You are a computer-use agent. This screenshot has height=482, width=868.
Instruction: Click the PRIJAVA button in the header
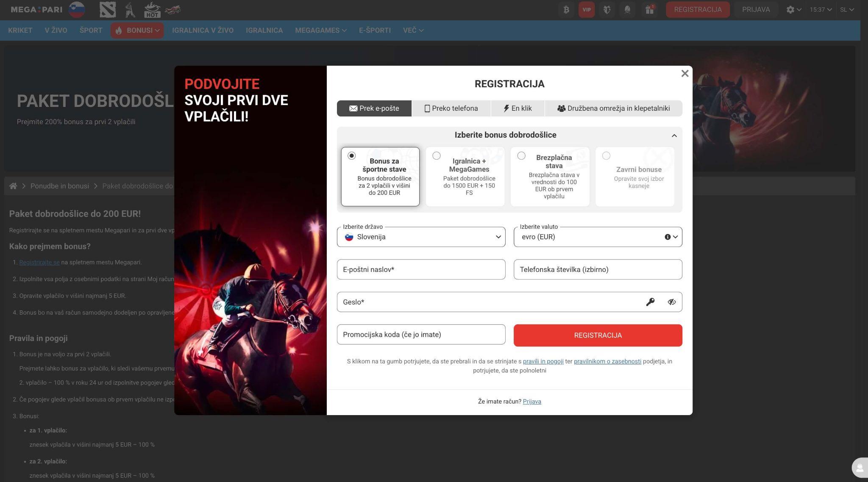click(756, 9)
